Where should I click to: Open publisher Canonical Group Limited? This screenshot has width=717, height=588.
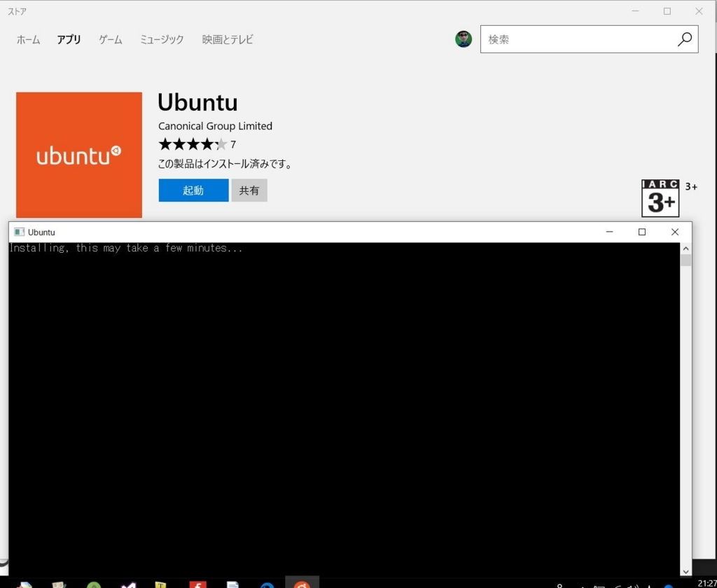pos(216,126)
